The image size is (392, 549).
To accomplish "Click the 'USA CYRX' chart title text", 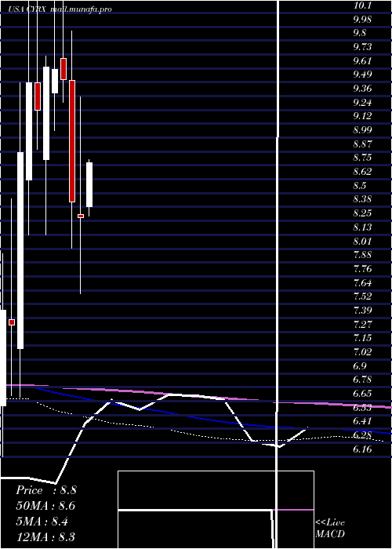I will point(27,9).
